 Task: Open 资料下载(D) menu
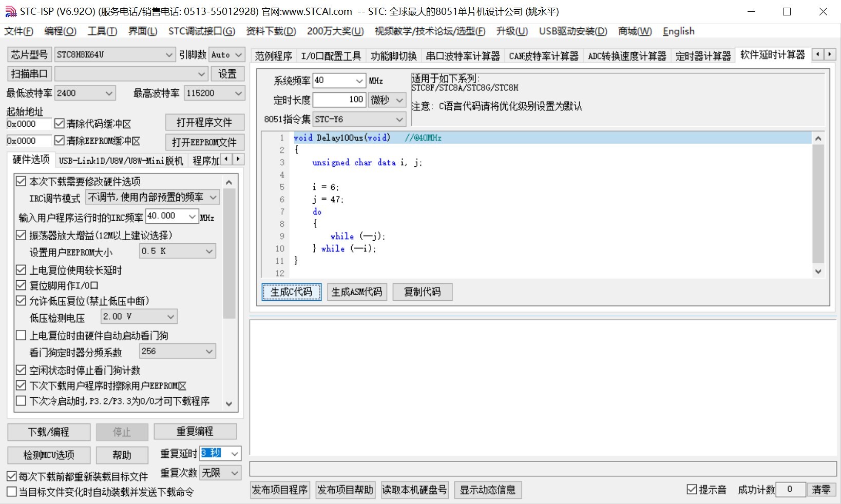coord(271,31)
